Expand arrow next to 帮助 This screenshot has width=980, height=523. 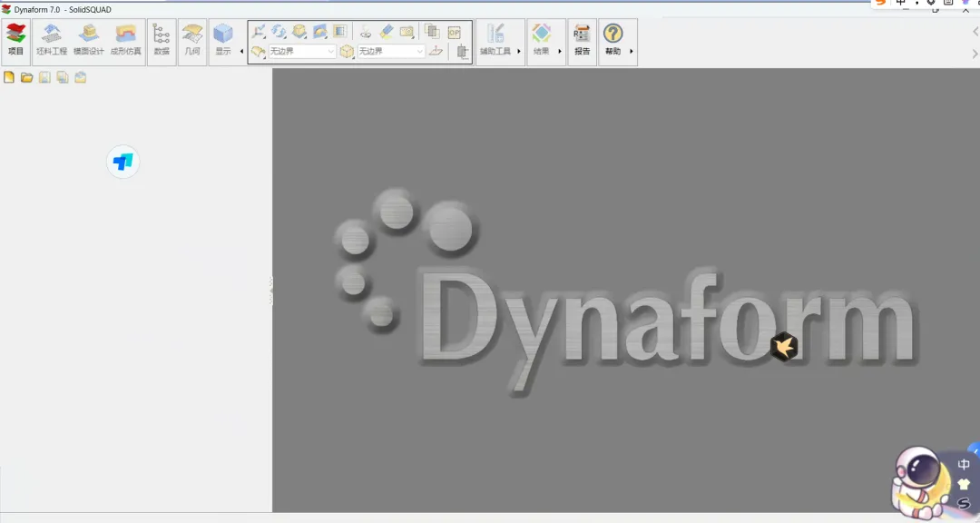tap(632, 51)
